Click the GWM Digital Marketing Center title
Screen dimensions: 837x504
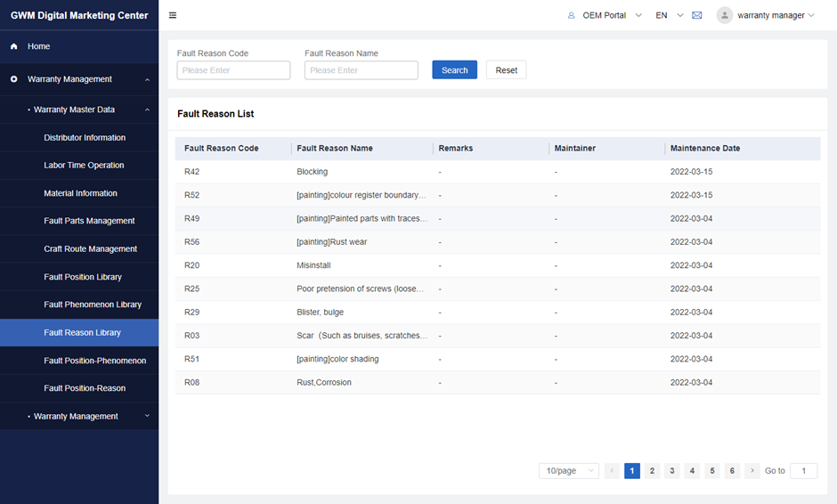79,15
